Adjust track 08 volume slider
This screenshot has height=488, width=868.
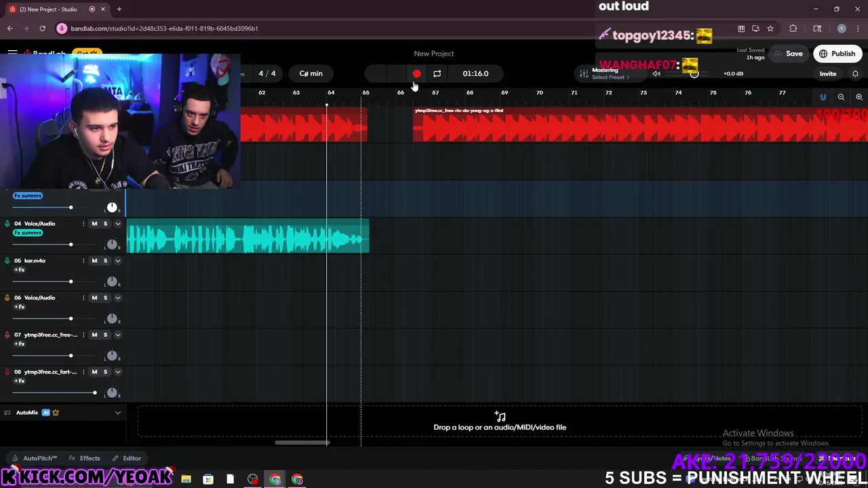56,392
